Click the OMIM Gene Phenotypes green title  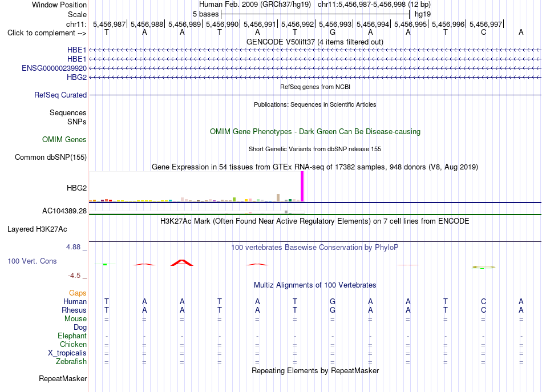316,131
